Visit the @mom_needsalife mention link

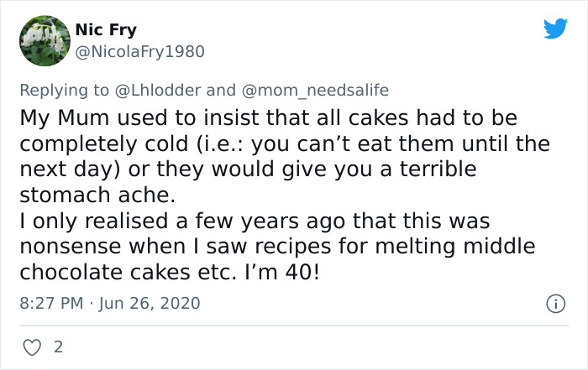point(315,90)
